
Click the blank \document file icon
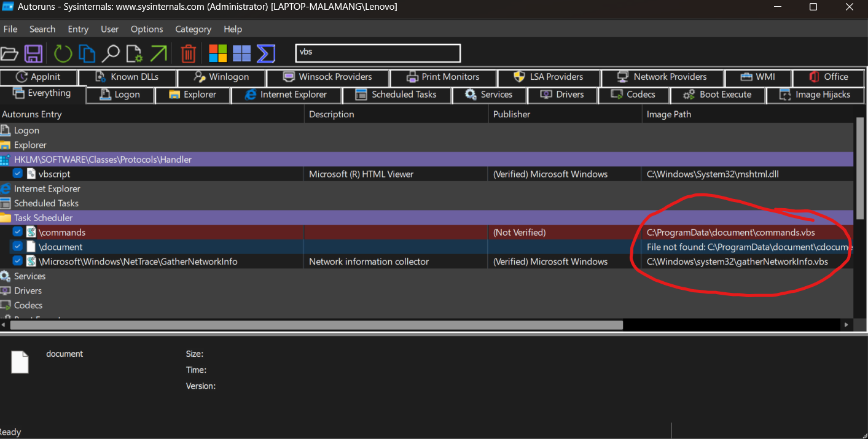pyautogui.click(x=31, y=247)
